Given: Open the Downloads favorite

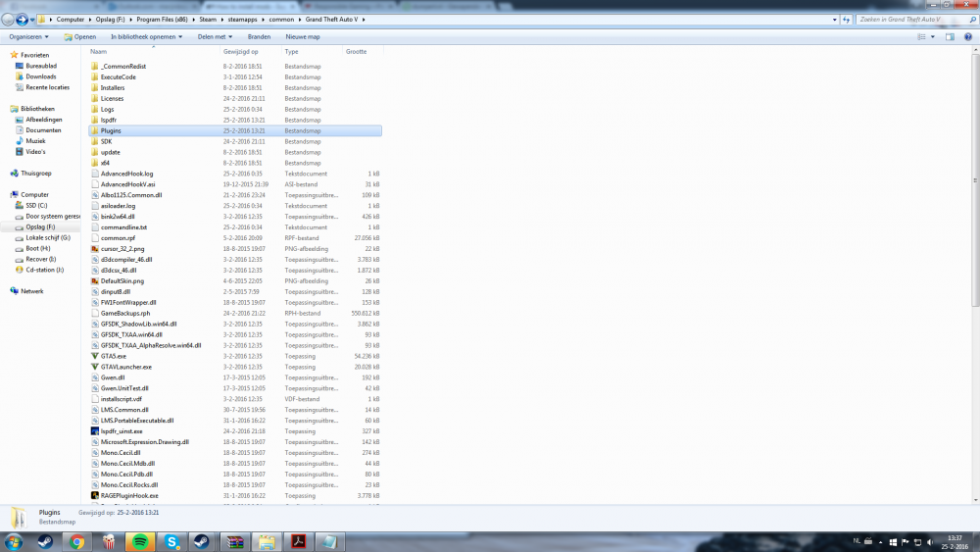Looking at the screenshot, I should click(x=40, y=76).
